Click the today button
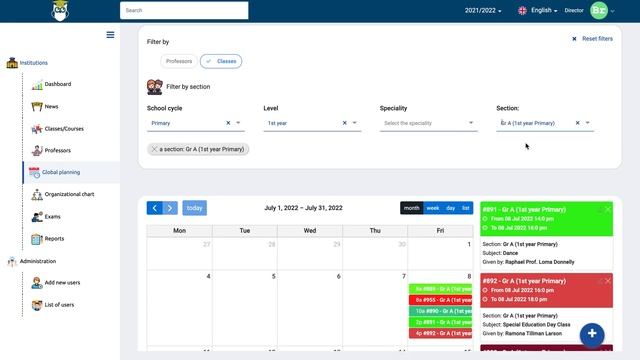640x360 pixels. coord(194,208)
